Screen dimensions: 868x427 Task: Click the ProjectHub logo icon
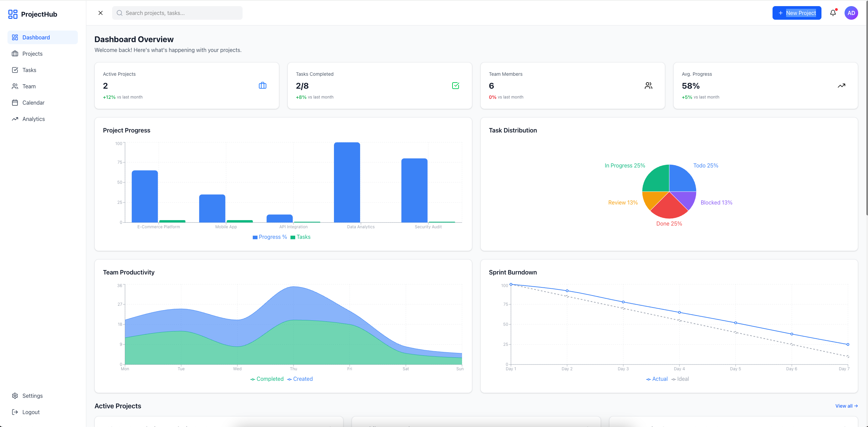[x=13, y=14]
